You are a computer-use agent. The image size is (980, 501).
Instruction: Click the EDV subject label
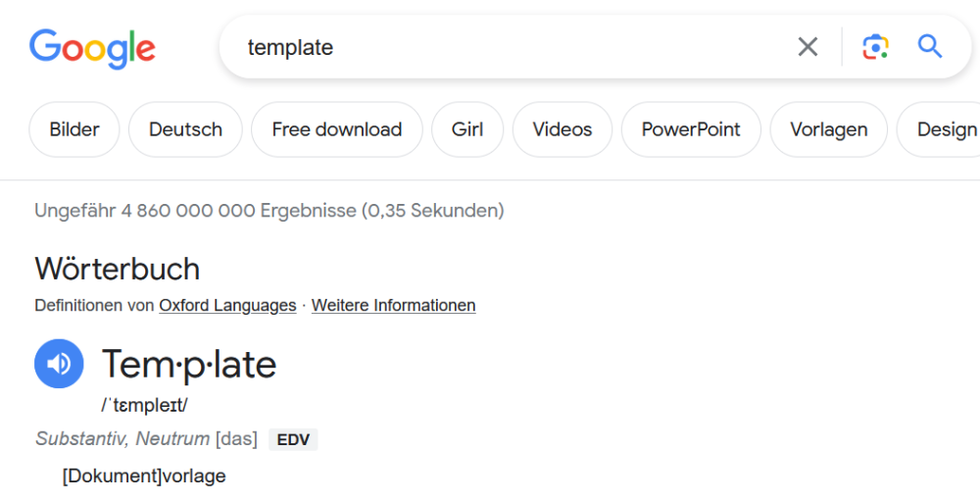pos(293,439)
